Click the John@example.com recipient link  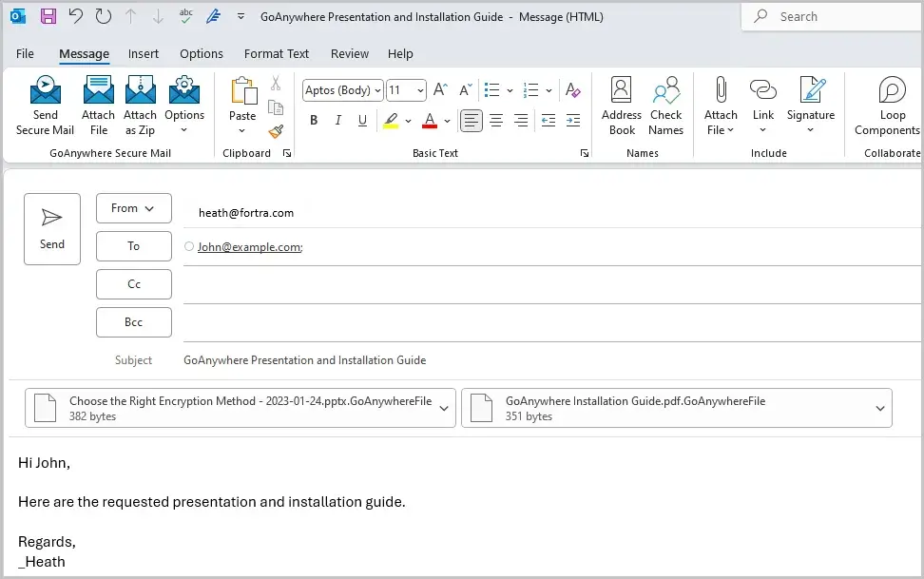[x=246, y=247]
